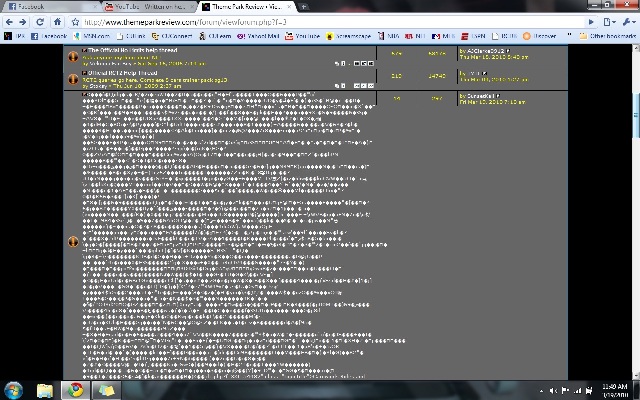Jump to last page of RCT2 Help Thread
640x400 pixels.
click(371, 86)
